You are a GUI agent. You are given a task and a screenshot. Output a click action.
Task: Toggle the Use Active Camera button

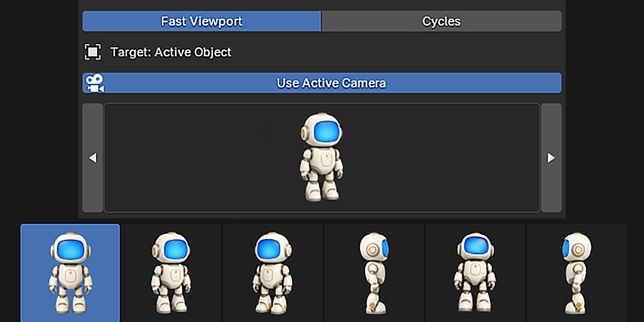[x=322, y=83]
